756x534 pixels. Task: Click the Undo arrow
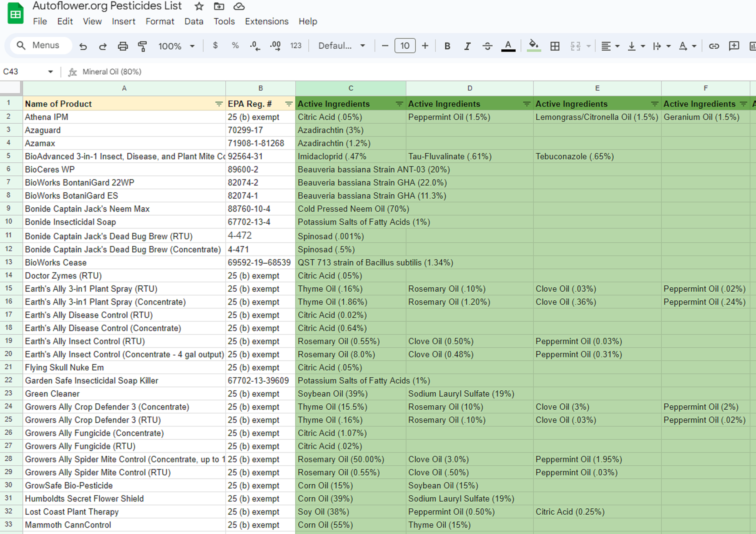tap(83, 46)
